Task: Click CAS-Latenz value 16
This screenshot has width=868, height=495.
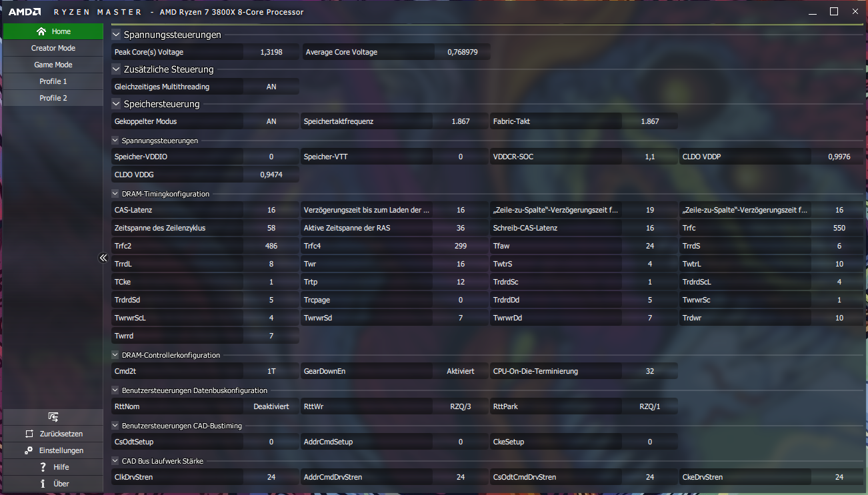Action: coord(271,210)
